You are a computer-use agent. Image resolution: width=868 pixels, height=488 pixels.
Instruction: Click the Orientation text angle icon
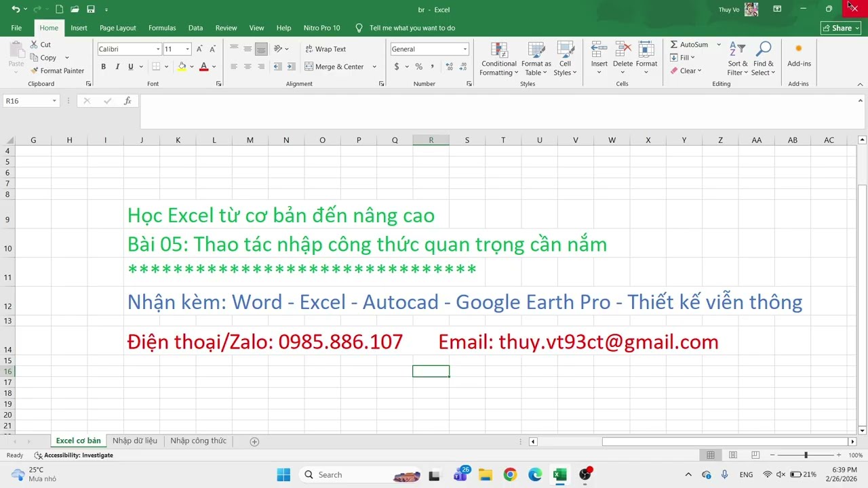(278, 49)
